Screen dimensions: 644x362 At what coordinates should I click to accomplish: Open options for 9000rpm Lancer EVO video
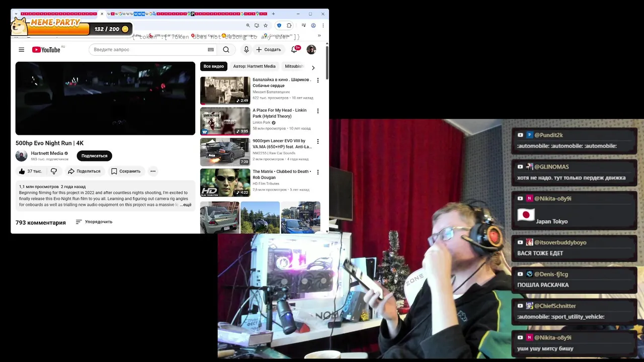click(317, 142)
